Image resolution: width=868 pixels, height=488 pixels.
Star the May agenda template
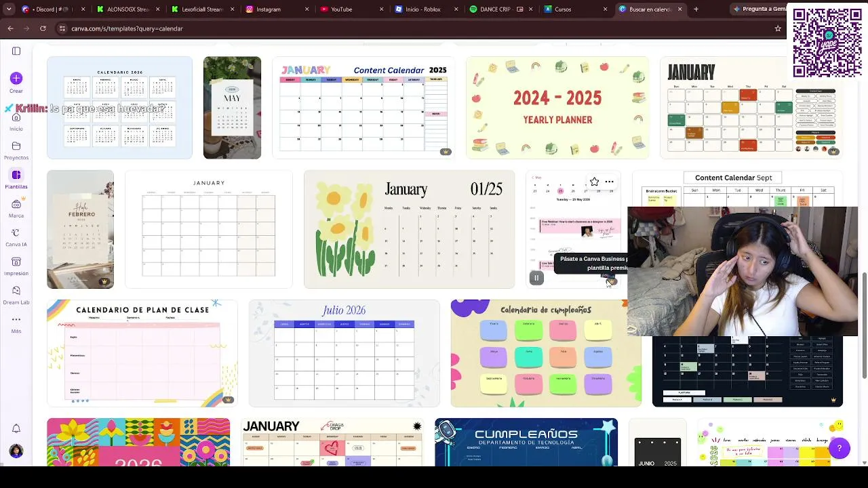[x=594, y=182]
